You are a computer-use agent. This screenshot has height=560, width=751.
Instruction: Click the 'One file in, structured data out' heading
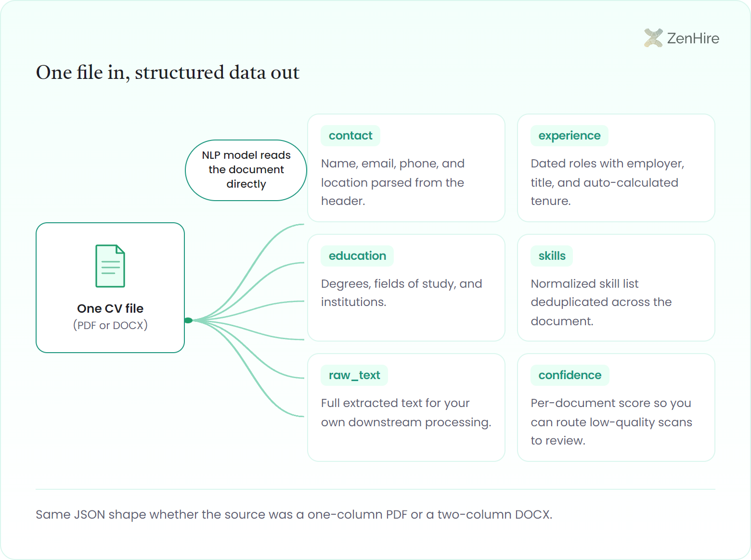[x=168, y=73]
